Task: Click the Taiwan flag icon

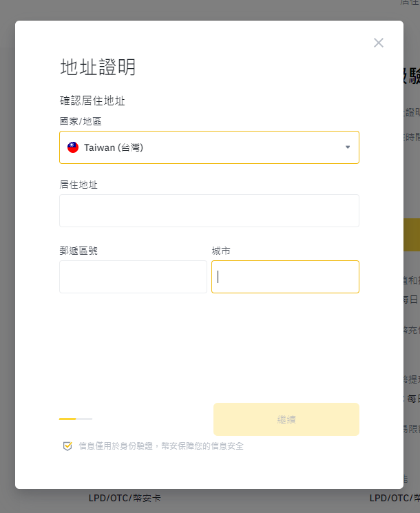Action: 73,147
